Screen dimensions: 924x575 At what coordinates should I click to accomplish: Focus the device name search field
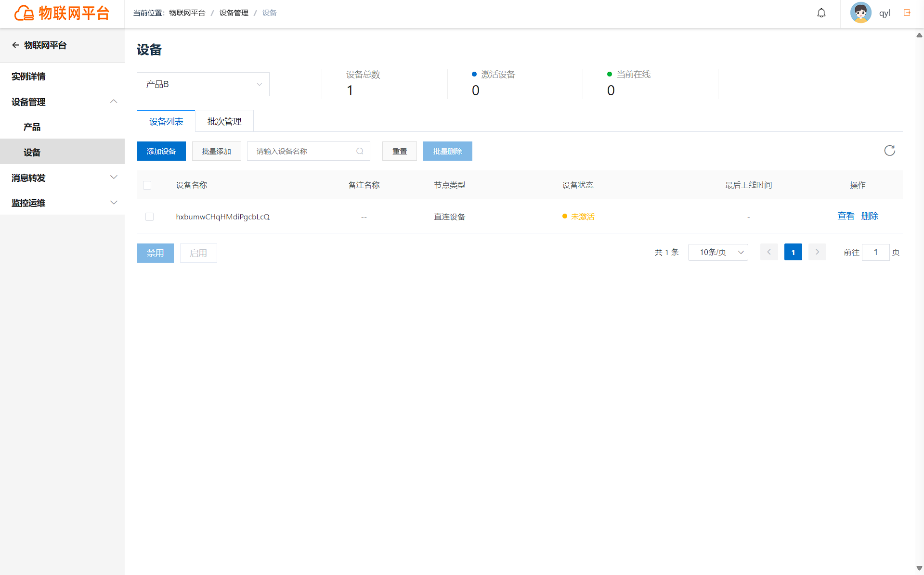click(309, 151)
